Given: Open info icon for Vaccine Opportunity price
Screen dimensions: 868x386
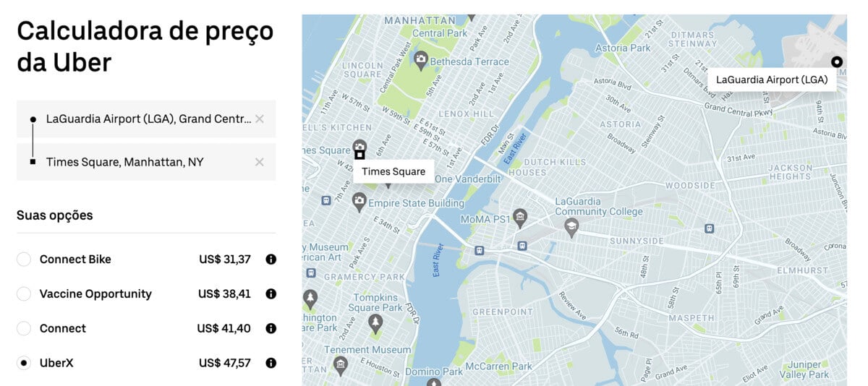Looking at the screenshot, I should 271,294.
